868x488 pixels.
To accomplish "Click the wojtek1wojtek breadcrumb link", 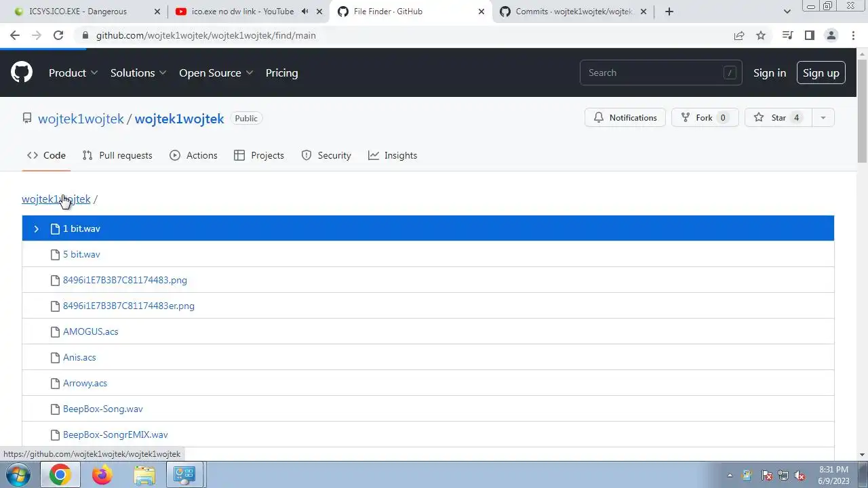I will coord(56,199).
